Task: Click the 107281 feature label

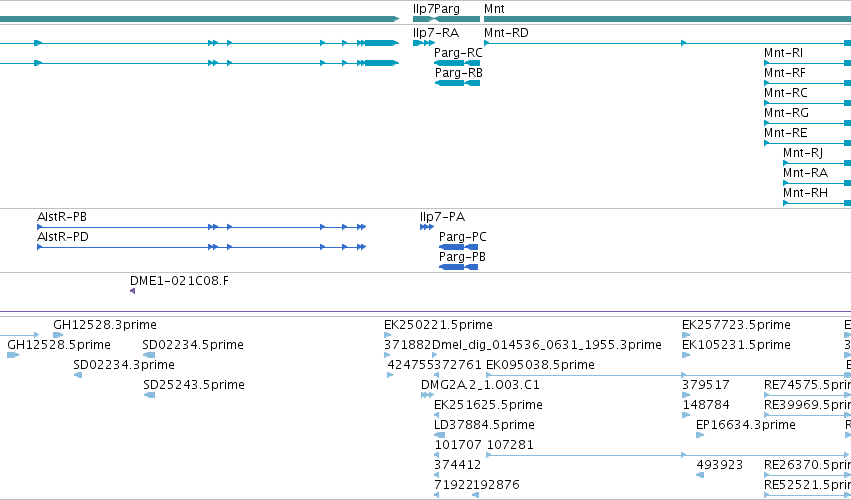Action: (x=510, y=445)
